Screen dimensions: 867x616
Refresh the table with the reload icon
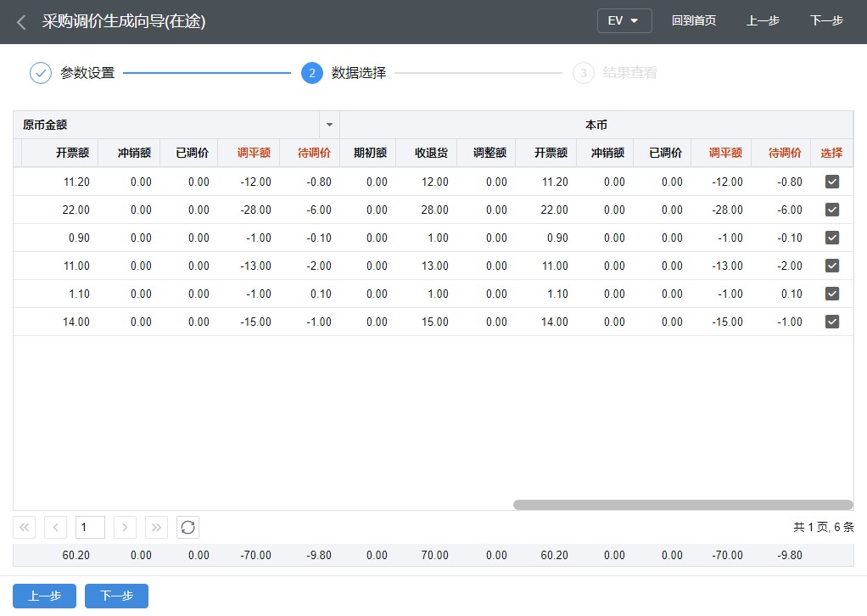[188, 528]
